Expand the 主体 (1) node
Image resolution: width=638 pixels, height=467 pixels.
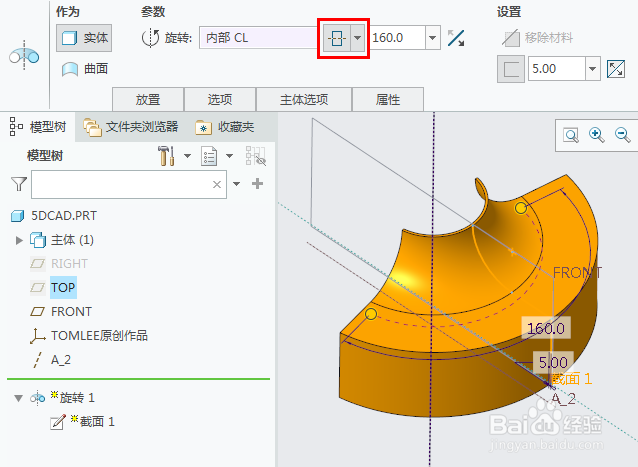point(19,240)
